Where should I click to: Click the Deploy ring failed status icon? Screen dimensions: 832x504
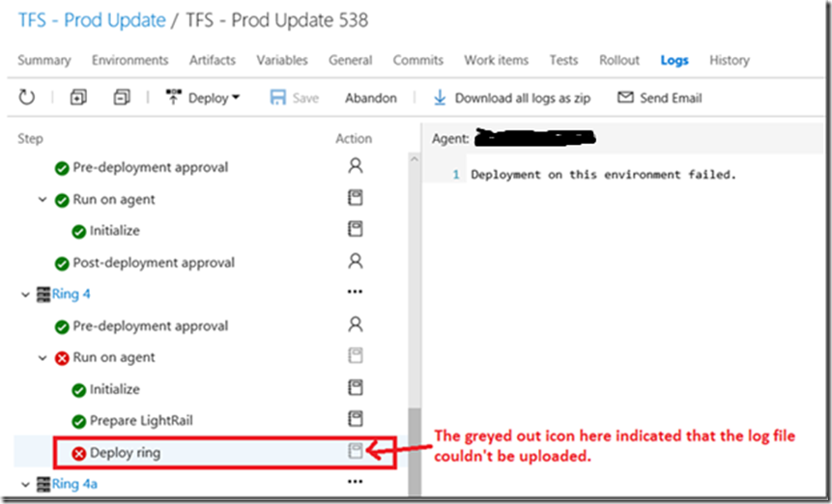point(79,454)
